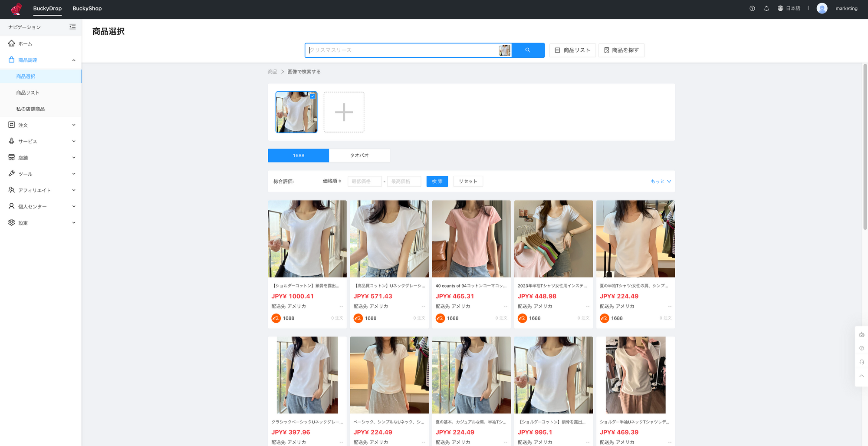The height and width of the screenshot is (446, 868).
Task: Click the 最高価格 input field
Action: click(404, 182)
